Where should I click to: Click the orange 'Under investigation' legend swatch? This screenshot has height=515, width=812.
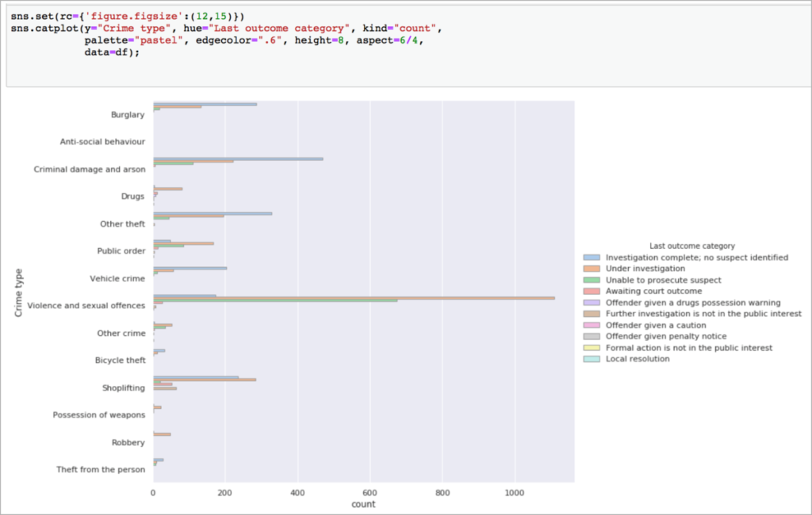click(x=591, y=267)
